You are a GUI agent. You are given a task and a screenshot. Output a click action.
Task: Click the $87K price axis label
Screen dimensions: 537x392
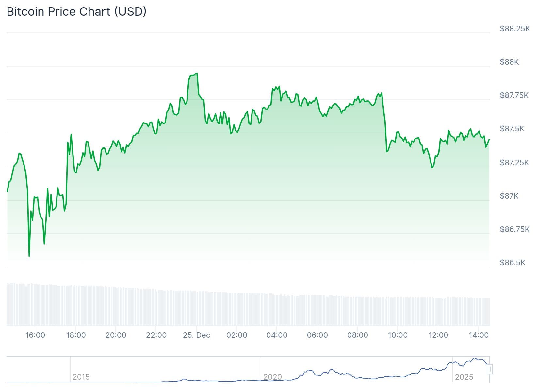click(x=509, y=196)
